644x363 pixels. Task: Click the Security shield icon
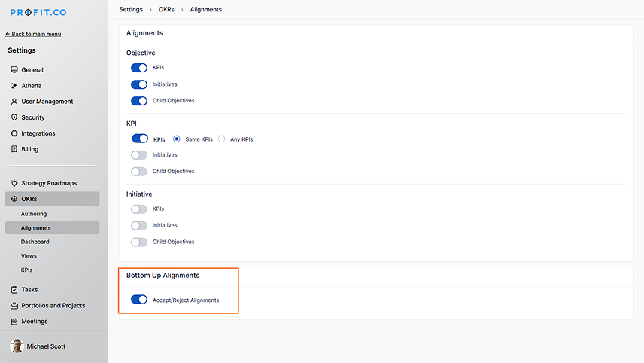14,117
